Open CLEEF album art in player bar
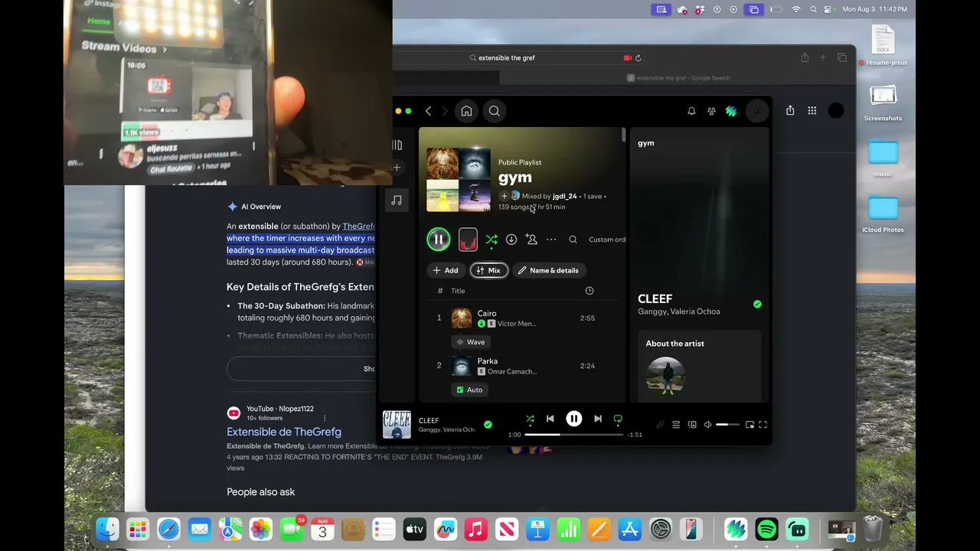The width and height of the screenshot is (980, 551). [397, 425]
